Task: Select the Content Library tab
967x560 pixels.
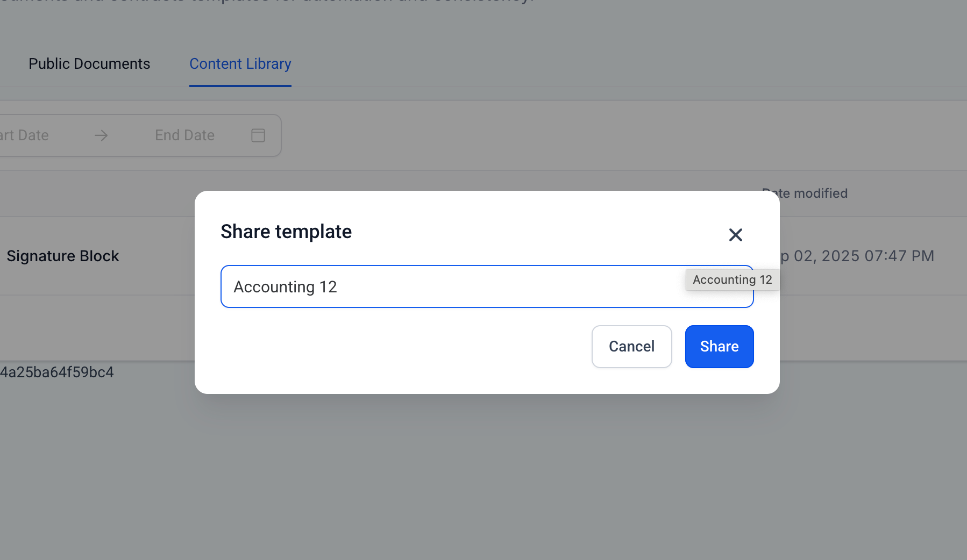Action: [x=240, y=64]
